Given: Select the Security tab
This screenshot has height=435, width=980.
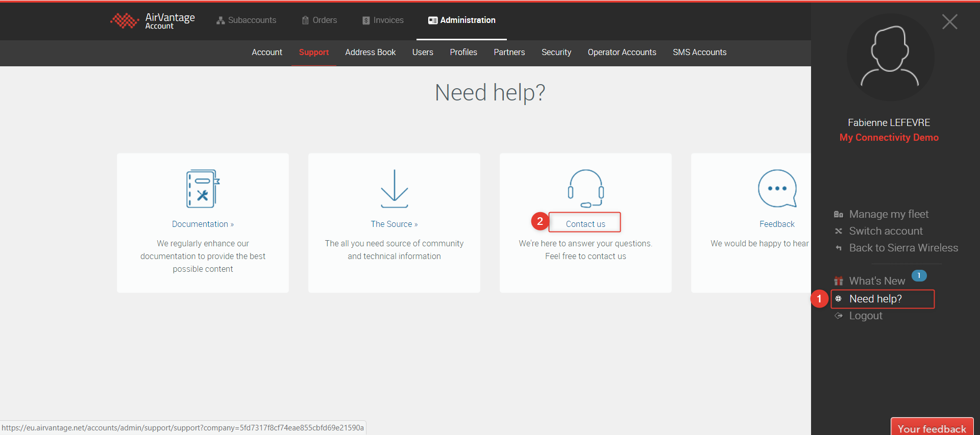Looking at the screenshot, I should 556,53.
